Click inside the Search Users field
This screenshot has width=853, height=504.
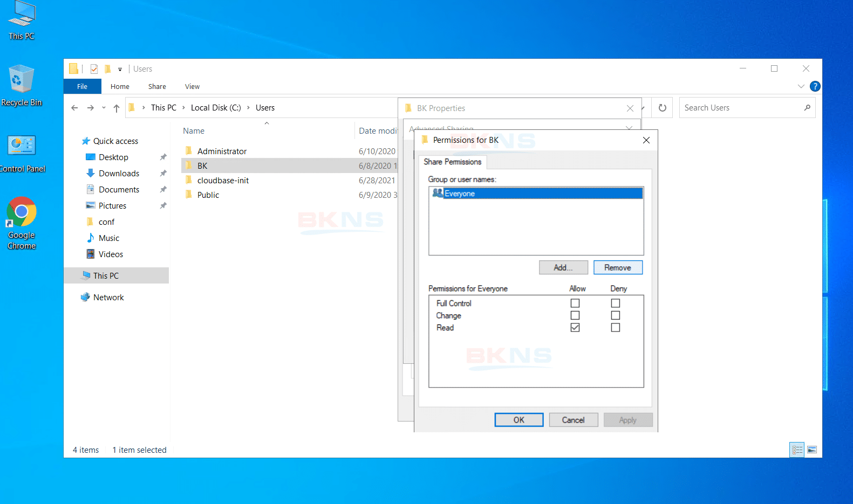739,108
